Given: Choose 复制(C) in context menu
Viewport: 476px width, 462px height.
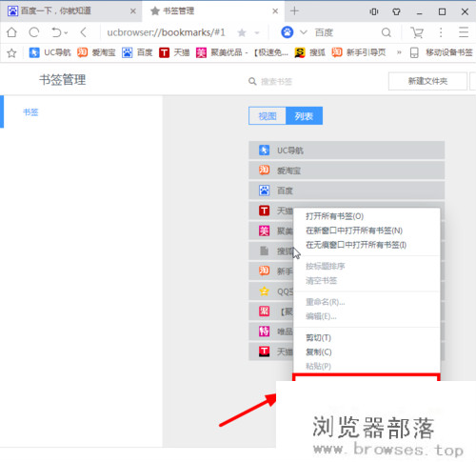Looking at the screenshot, I should click(367, 352).
